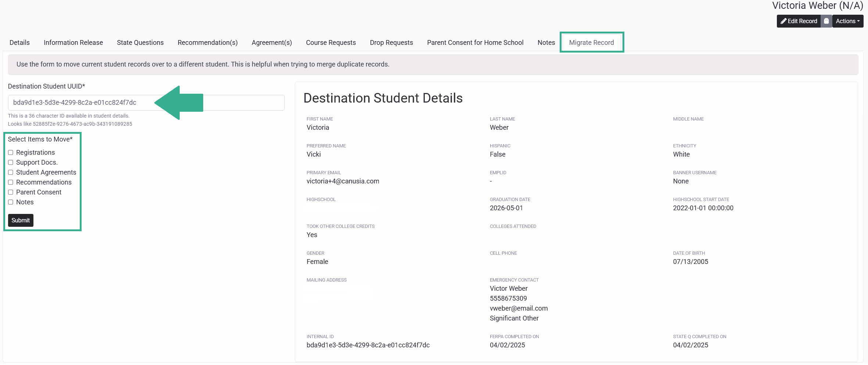This screenshot has height=365, width=868.
Task: Open the State Questions tab
Action: click(x=140, y=43)
